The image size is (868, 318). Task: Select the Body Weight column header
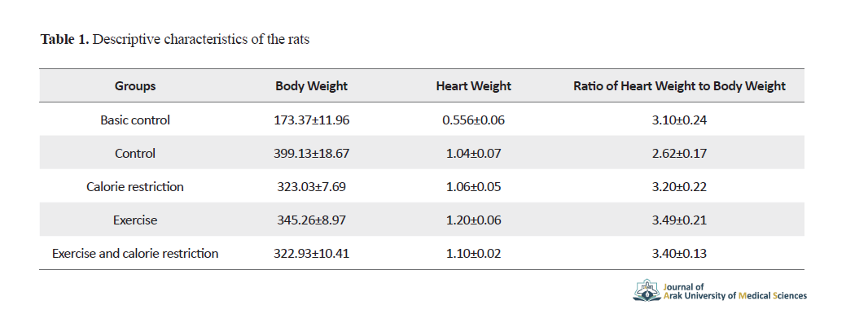312,86
